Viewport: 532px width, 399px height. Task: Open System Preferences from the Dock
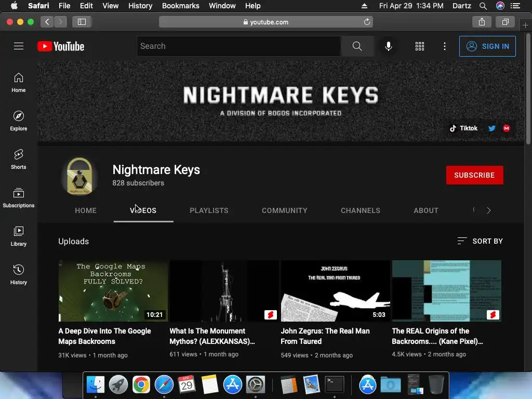(256, 385)
